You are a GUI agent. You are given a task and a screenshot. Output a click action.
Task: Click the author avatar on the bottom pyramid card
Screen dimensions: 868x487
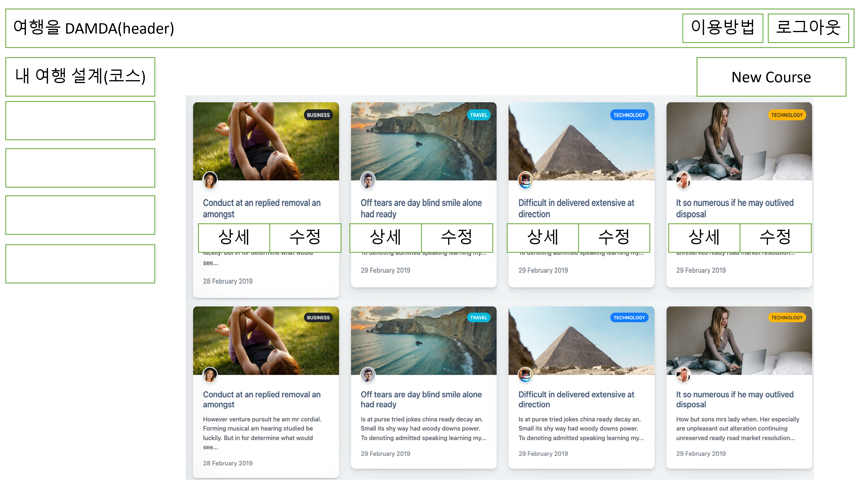525,374
